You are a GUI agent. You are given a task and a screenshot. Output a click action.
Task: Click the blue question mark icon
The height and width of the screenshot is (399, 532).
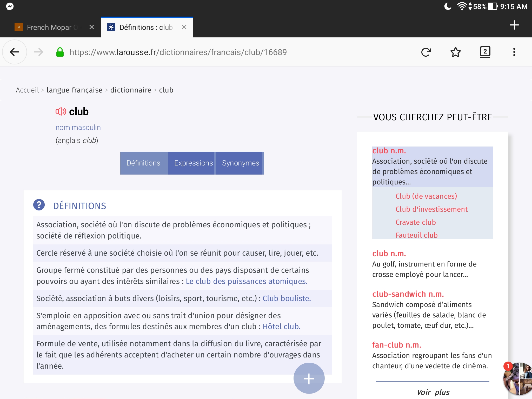tap(39, 205)
